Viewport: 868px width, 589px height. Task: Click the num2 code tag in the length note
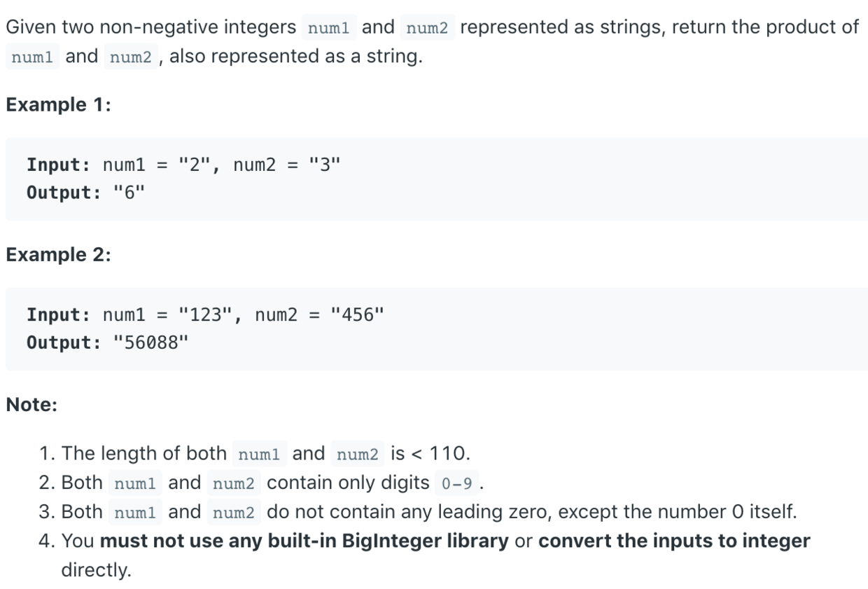358,455
